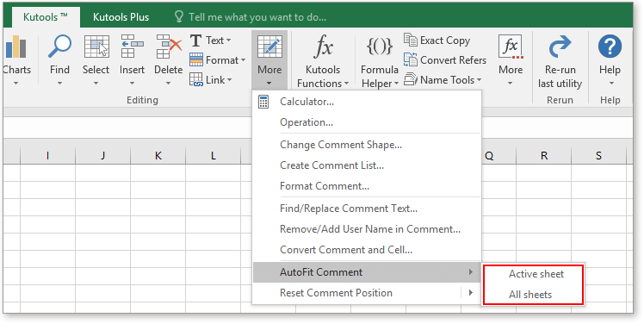This screenshot has height=324, width=644.
Task: Click the Re-run last utility label
Action: pos(560,77)
